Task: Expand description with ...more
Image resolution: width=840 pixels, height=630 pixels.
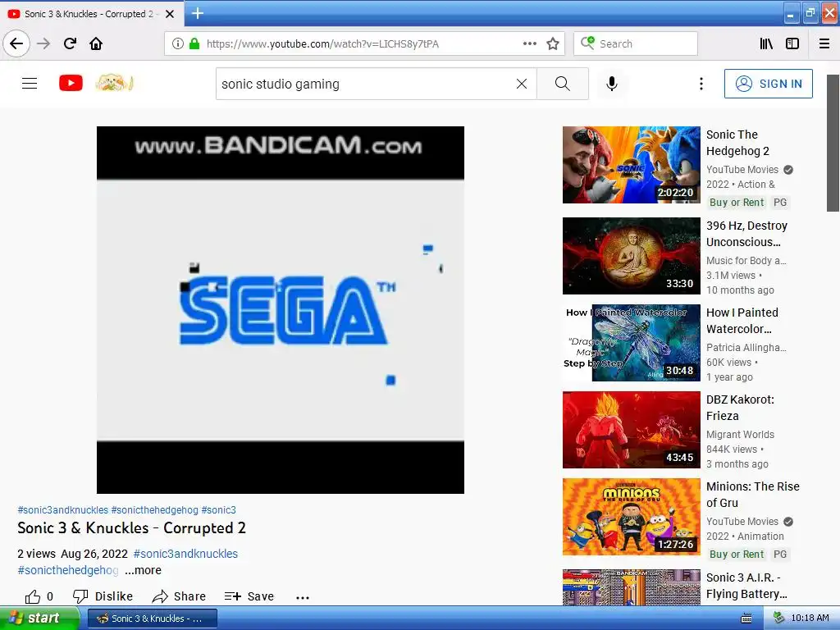Action: [143, 570]
